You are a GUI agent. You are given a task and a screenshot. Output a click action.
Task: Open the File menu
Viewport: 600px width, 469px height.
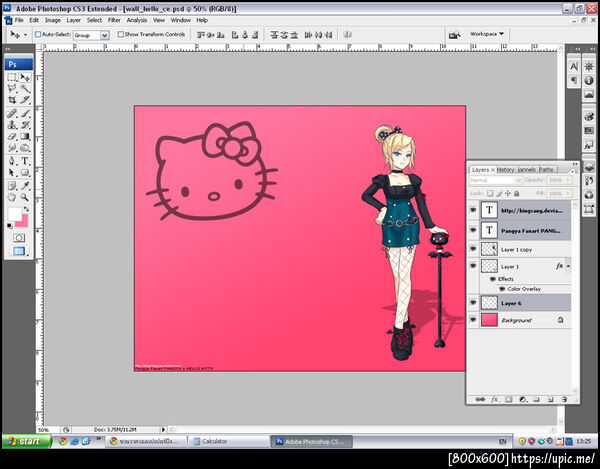[x=19, y=20]
